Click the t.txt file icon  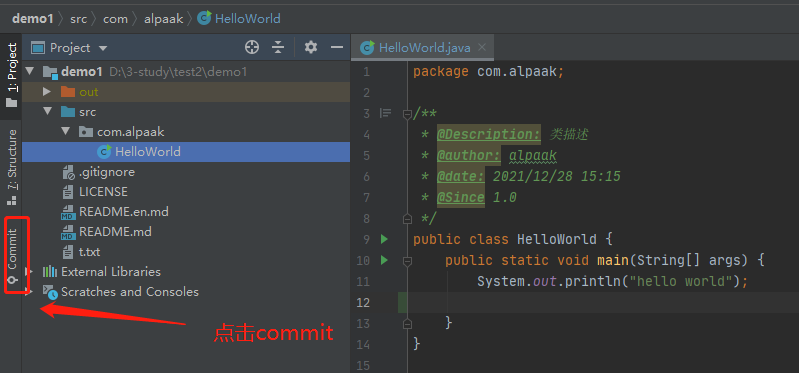(67, 252)
